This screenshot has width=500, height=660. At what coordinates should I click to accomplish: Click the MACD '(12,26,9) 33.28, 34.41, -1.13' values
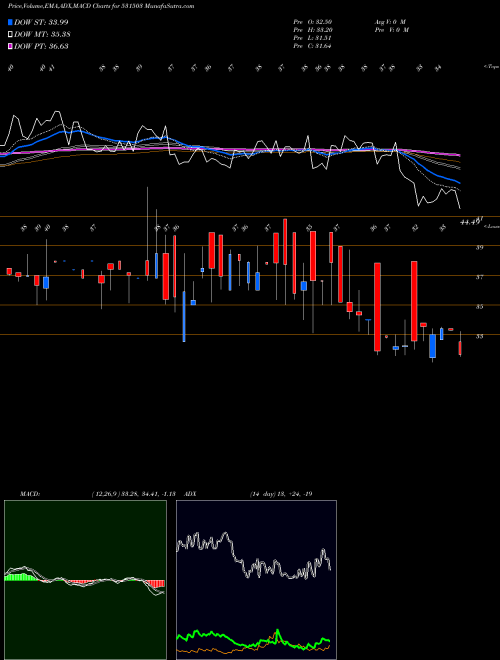coord(133,494)
